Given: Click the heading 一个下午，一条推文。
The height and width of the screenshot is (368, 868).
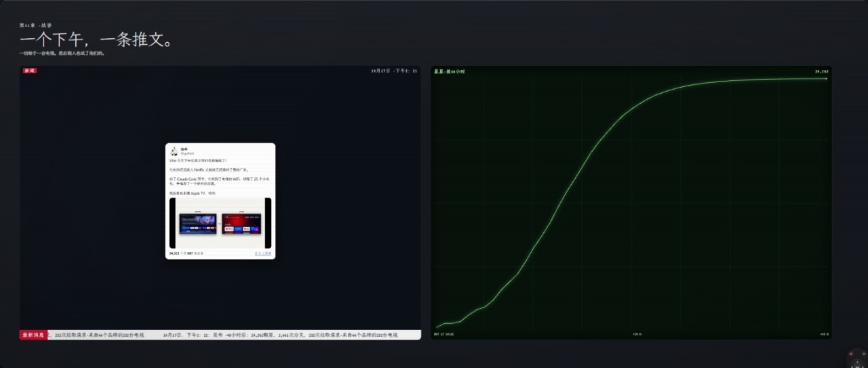Looking at the screenshot, I should coord(96,39).
